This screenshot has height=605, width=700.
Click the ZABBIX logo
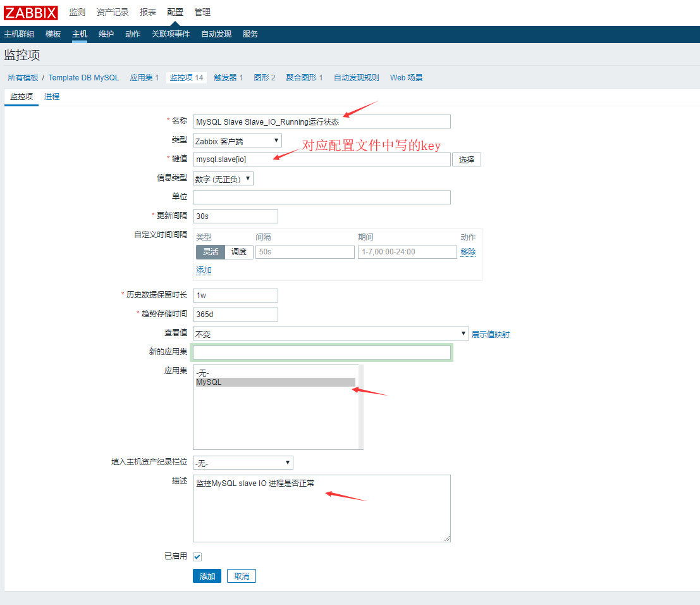(31, 12)
